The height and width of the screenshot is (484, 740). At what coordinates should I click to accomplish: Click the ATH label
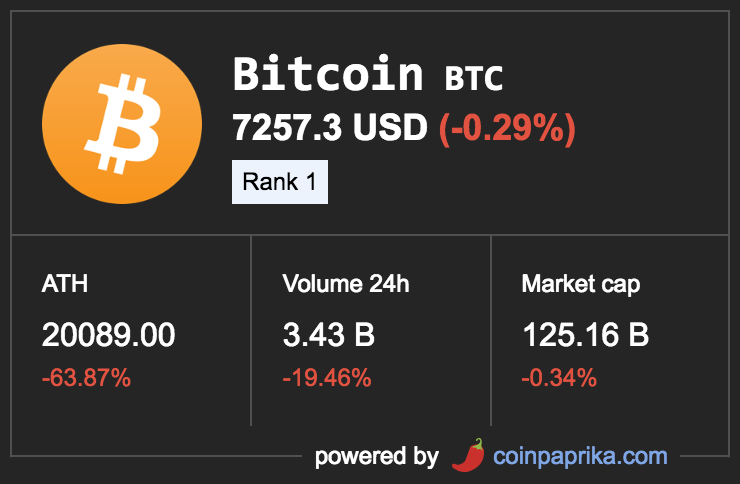pyautogui.click(x=65, y=284)
